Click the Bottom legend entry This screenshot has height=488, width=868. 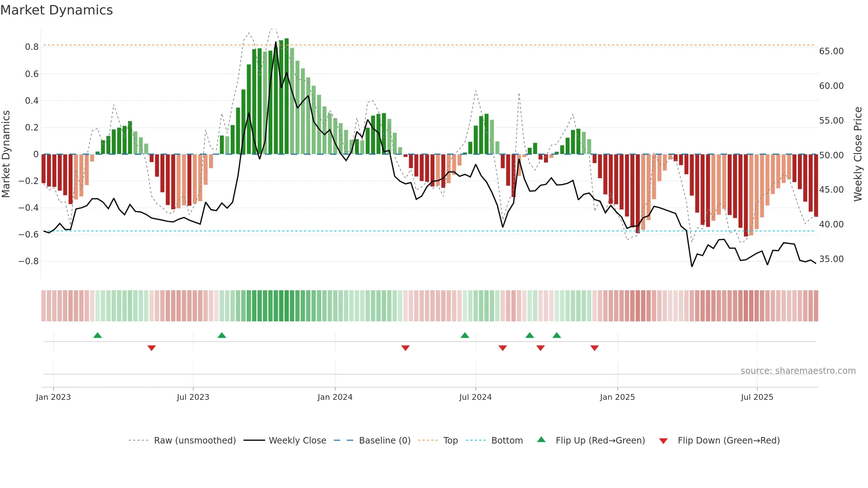click(494, 440)
